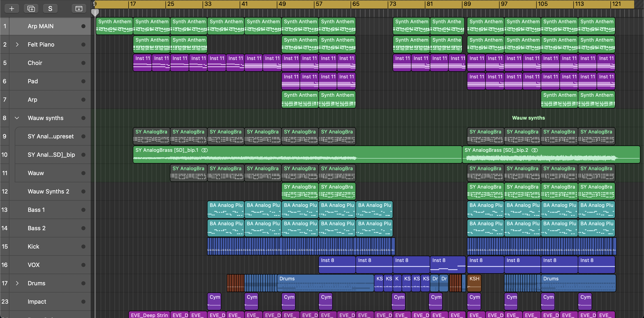This screenshot has height=318, width=644.
Task: Select the first Cym region on Impact track
Action: 214,301
